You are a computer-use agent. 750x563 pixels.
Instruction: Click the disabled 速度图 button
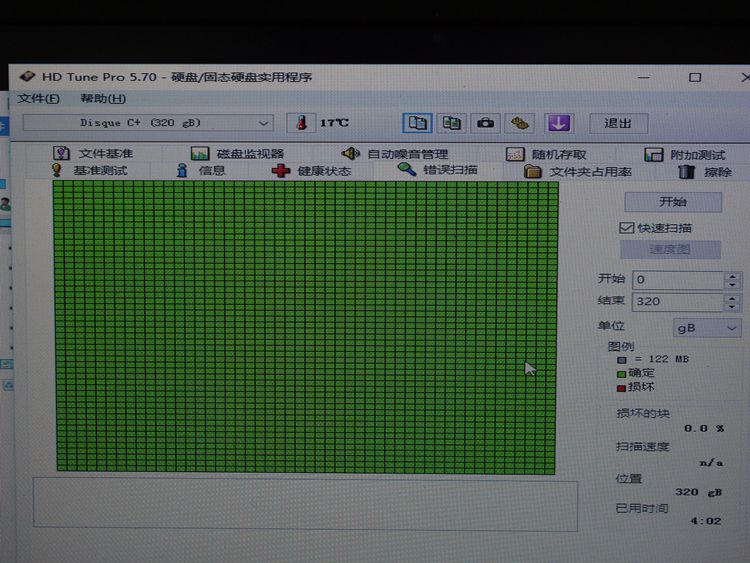point(670,250)
